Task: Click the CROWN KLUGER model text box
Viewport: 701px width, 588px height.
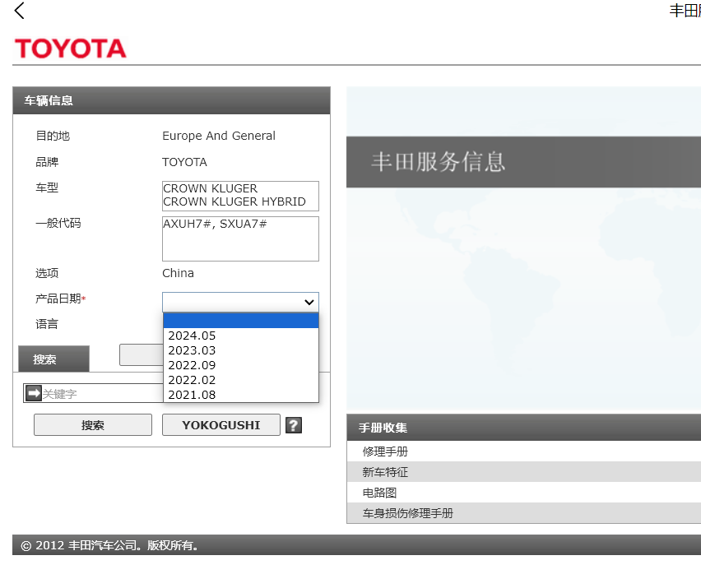Action: click(x=239, y=196)
